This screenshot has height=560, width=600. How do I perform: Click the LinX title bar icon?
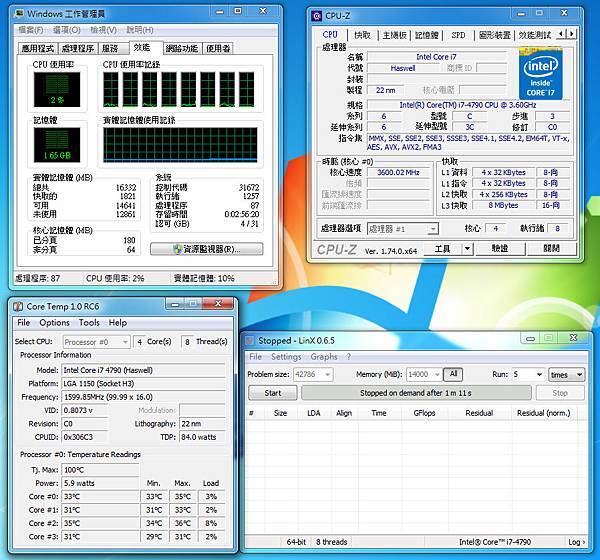[250, 341]
